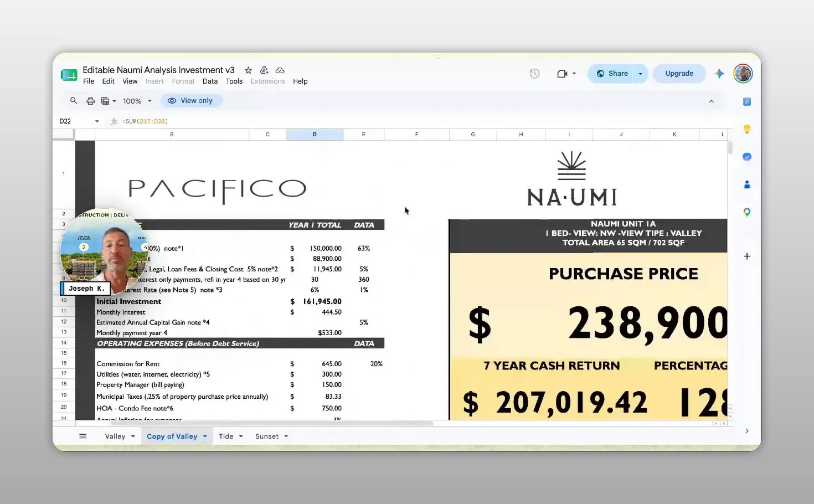Open Copy of Valley tab dropdown arrow

coord(205,436)
